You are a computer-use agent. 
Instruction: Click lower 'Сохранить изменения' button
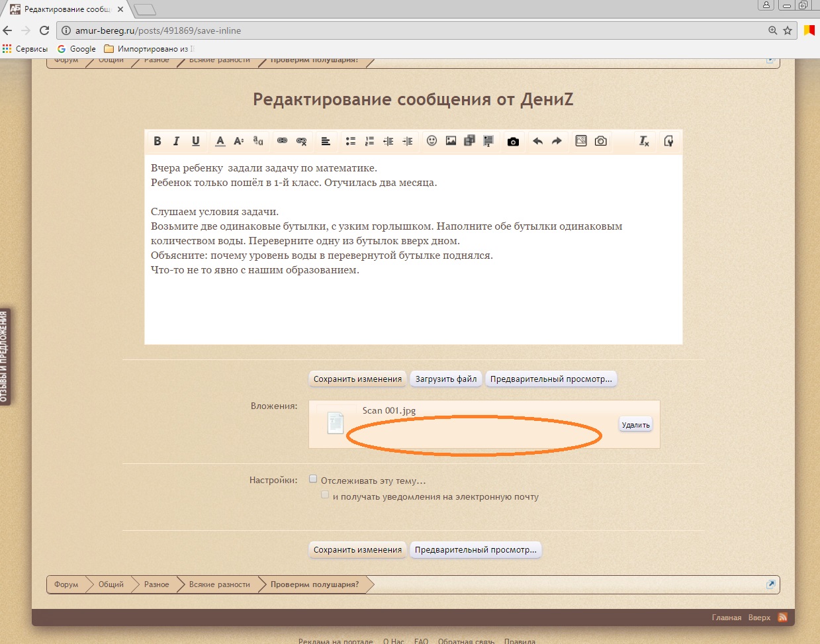(x=357, y=549)
